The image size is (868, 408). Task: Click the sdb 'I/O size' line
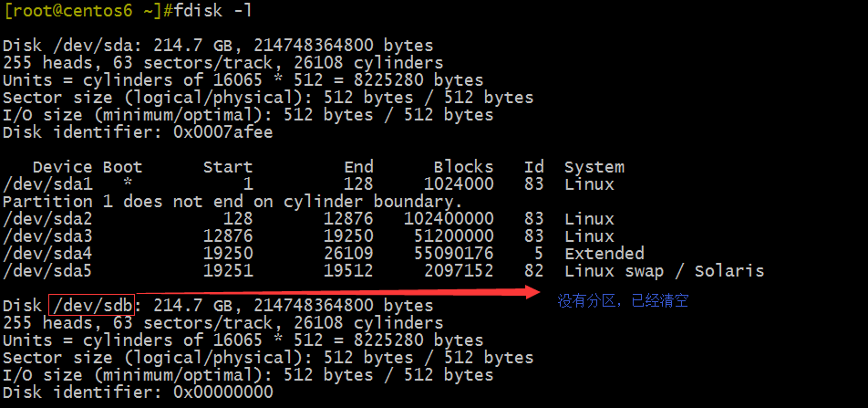[x=248, y=375]
